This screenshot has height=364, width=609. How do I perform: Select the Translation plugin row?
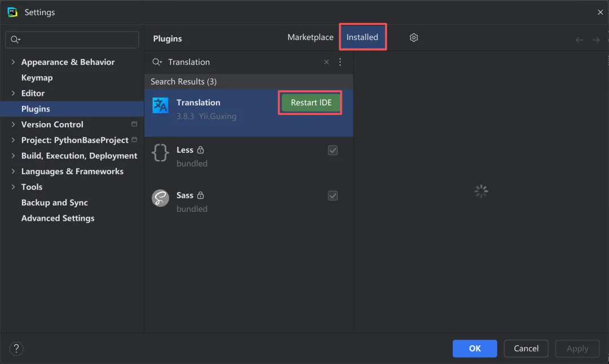point(249,113)
